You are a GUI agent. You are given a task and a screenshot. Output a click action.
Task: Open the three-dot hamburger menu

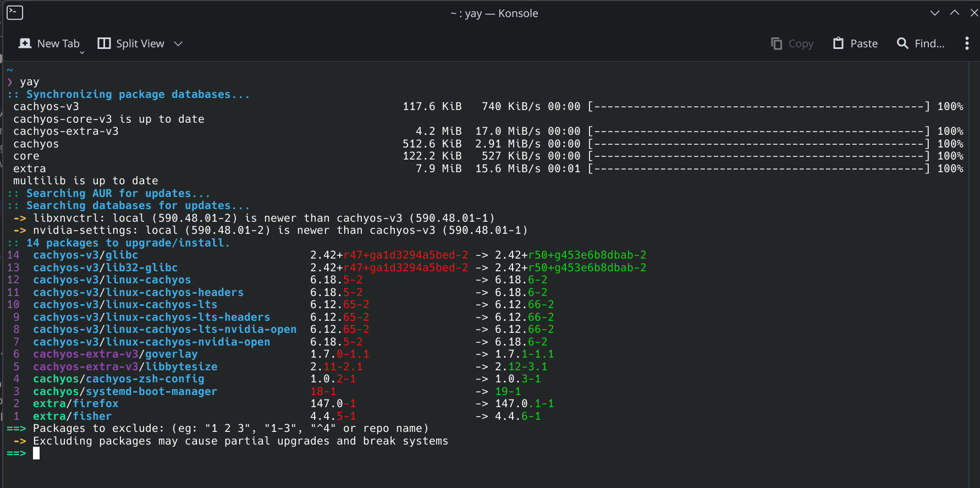[x=967, y=43]
